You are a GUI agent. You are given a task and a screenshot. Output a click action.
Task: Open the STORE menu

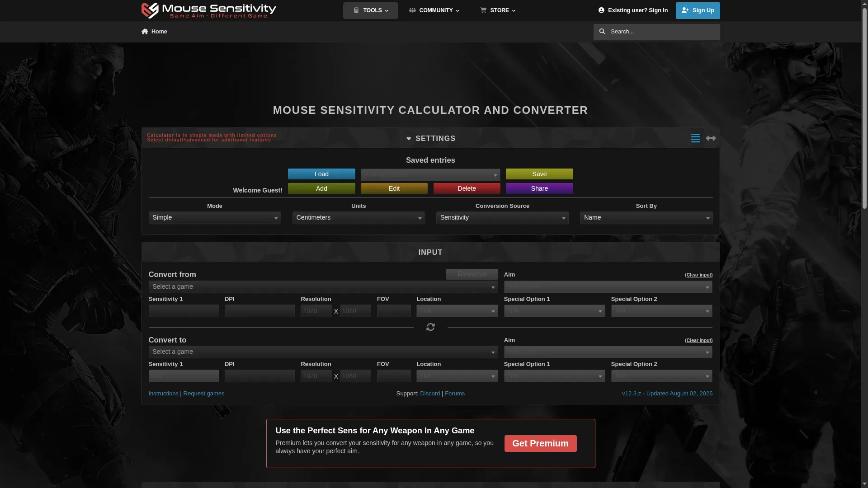[498, 10]
